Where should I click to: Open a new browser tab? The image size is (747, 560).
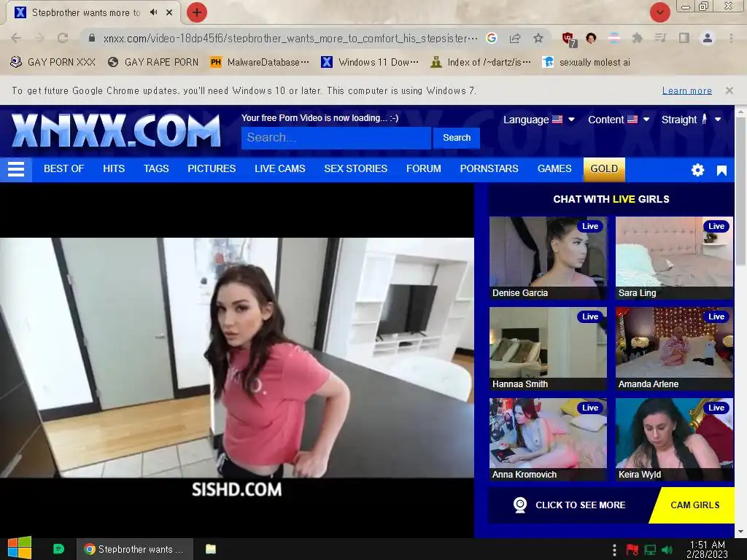(196, 12)
